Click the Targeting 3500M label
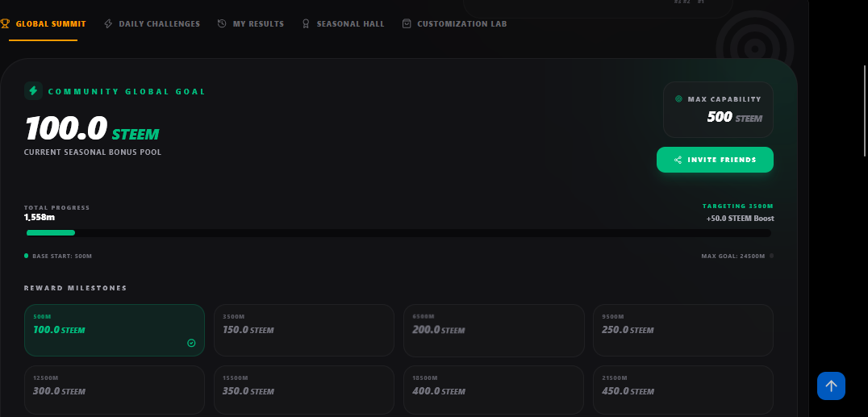Viewport: 868px width, 417px height. pyautogui.click(x=738, y=206)
